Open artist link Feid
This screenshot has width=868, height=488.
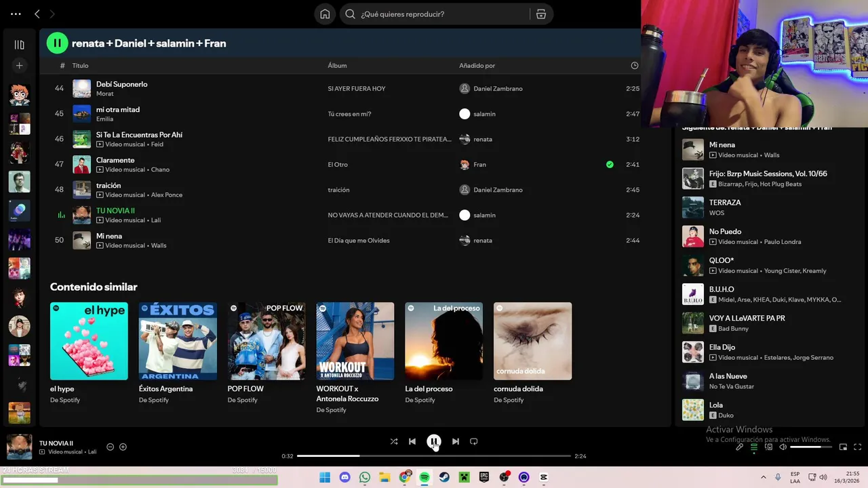pyautogui.click(x=157, y=144)
